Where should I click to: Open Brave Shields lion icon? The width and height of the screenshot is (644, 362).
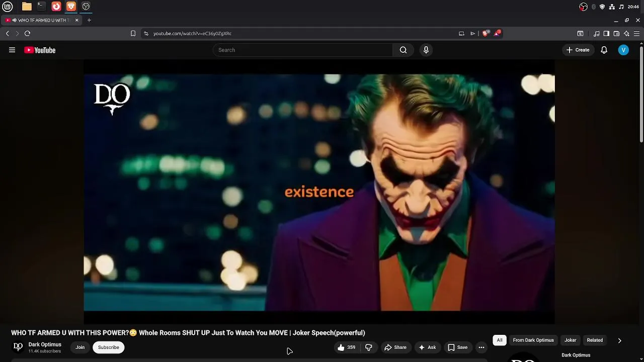click(x=486, y=33)
